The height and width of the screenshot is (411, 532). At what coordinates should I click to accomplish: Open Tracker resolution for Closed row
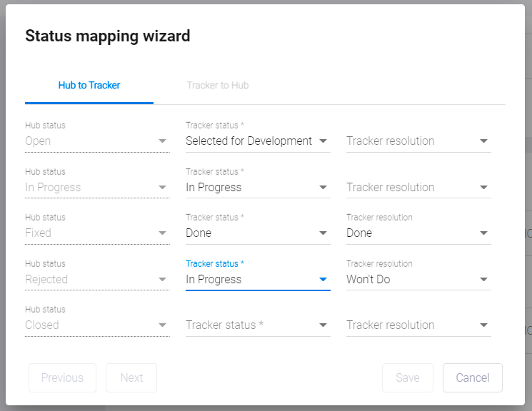(x=418, y=325)
